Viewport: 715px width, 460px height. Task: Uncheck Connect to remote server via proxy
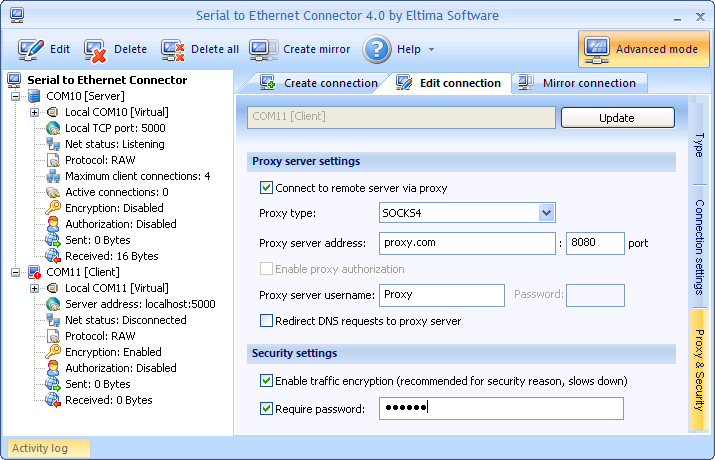266,188
